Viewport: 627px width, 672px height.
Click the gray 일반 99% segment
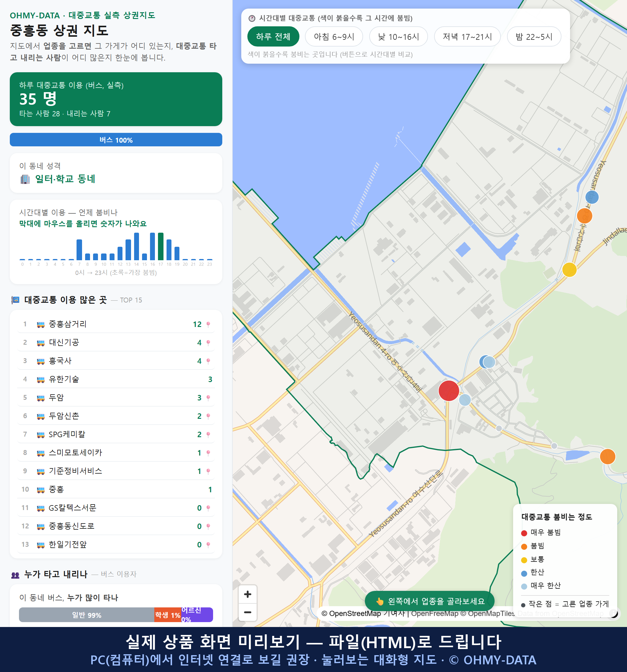point(87,615)
